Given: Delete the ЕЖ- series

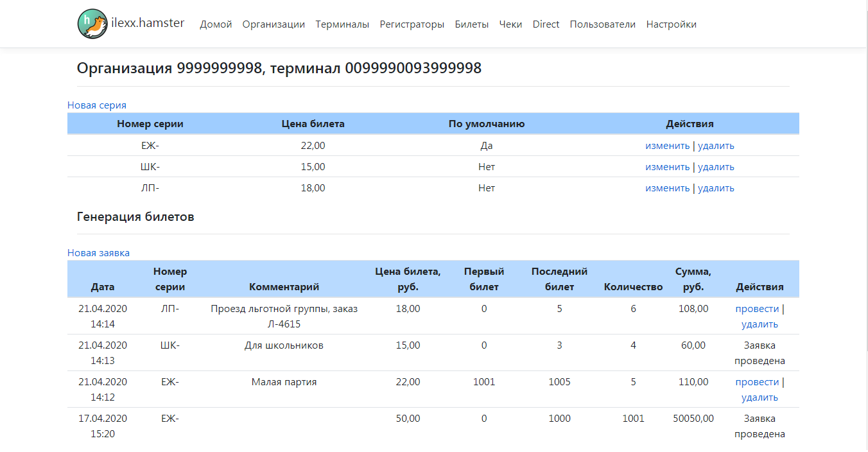Looking at the screenshot, I should [x=716, y=146].
